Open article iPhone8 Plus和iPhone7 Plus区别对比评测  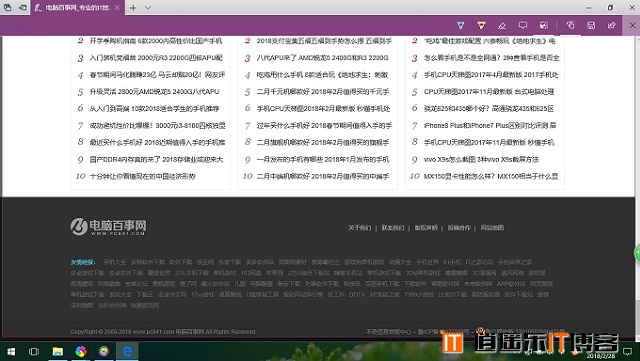pos(490,125)
